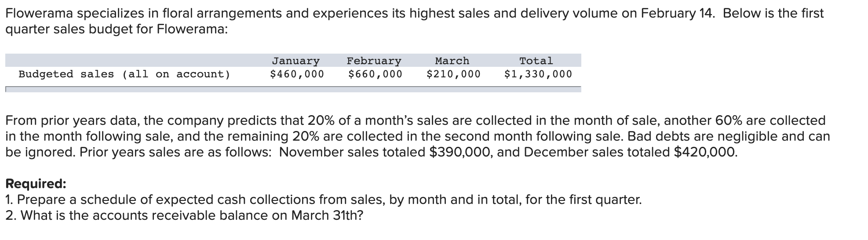Click the March 31th text
Image resolution: width=868 pixels, height=240 pixels.
327,215
